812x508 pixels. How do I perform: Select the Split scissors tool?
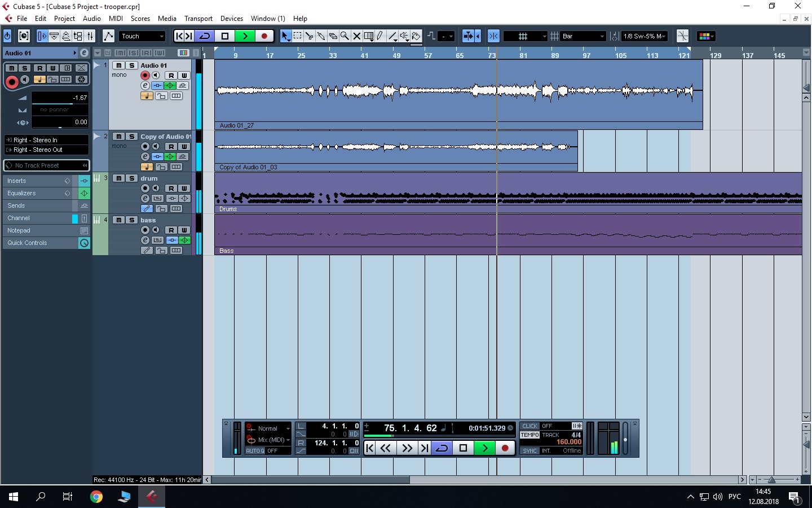pyautogui.click(x=309, y=36)
